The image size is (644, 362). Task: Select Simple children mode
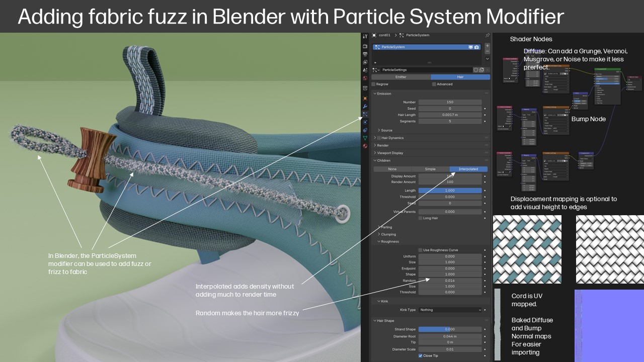[x=430, y=169]
